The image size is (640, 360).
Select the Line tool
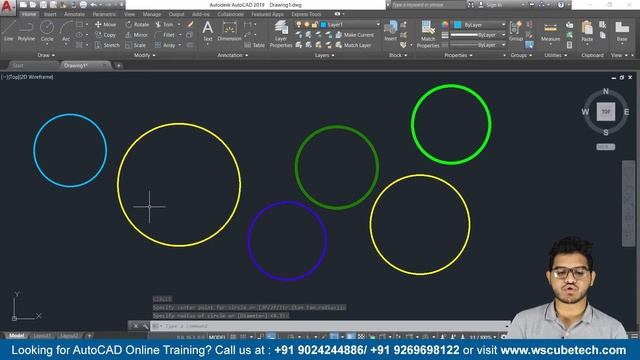pos(9,31)
